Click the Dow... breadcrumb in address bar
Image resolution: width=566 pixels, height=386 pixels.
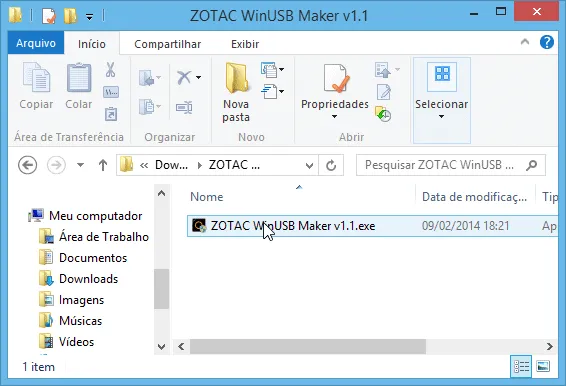tap(171, 165)
